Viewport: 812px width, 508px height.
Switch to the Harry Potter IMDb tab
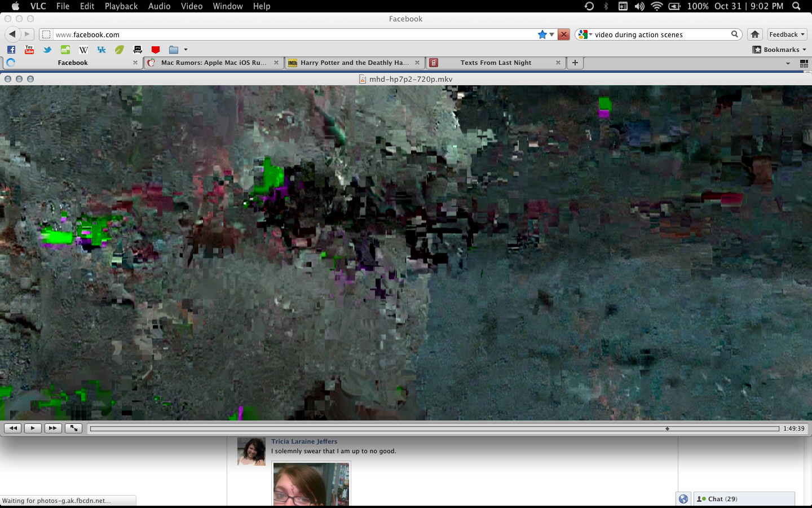pos(354,63)
